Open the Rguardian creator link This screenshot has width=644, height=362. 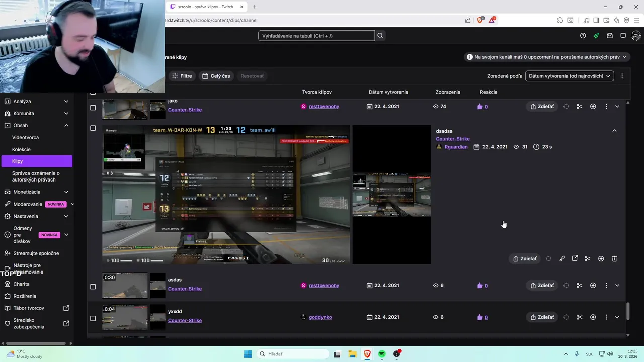click(x=456, y=147)
